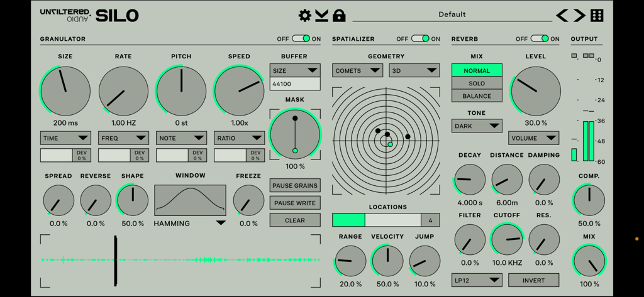
Task: Select Solo reverb mix mode
Action: [477, 84]
